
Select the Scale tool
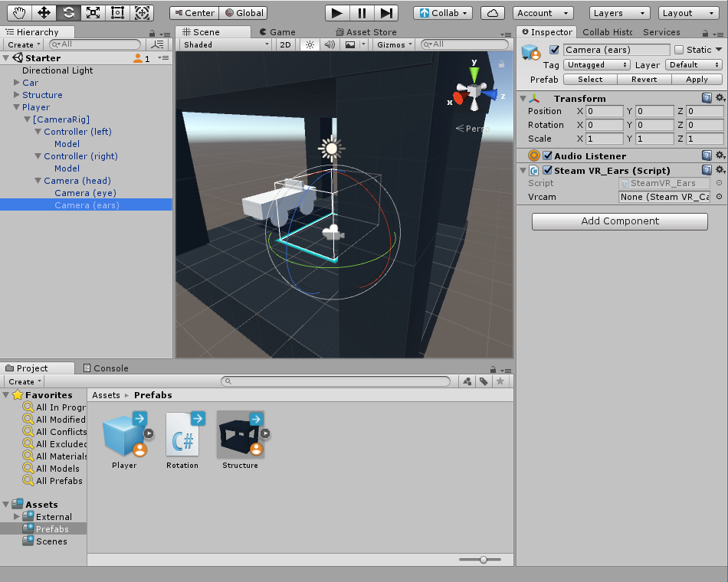(x=93, y=12)
